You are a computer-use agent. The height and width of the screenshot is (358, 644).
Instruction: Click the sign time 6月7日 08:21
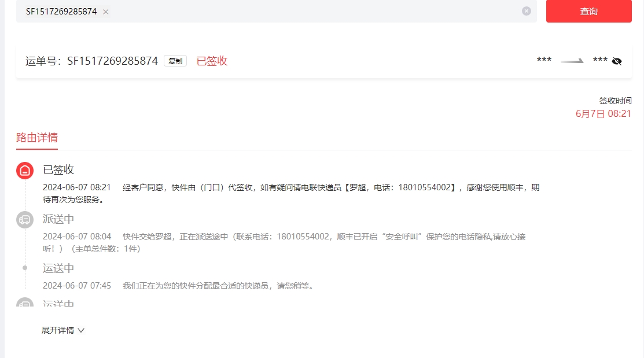point(603,114)
